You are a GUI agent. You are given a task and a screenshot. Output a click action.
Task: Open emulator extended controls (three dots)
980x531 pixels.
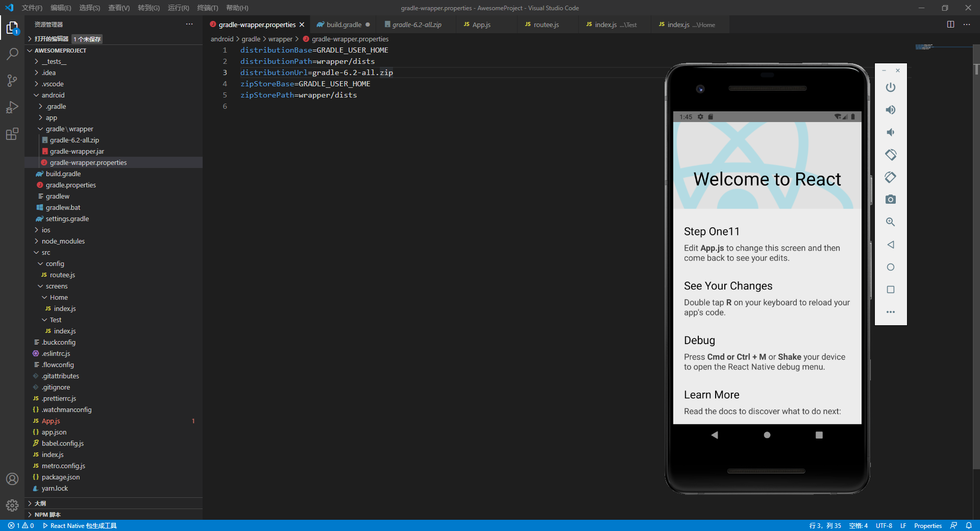[891, 312]
